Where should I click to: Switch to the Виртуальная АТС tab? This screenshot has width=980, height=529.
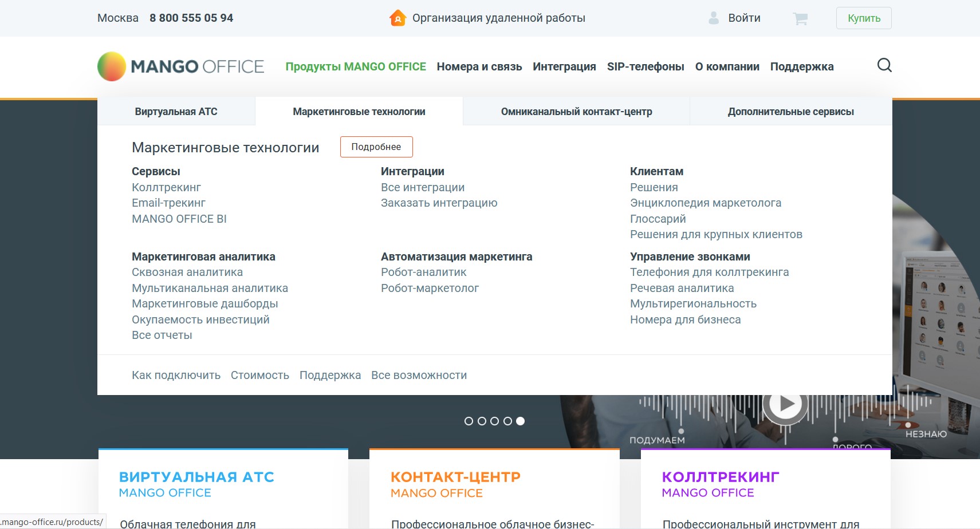point(176,112)
